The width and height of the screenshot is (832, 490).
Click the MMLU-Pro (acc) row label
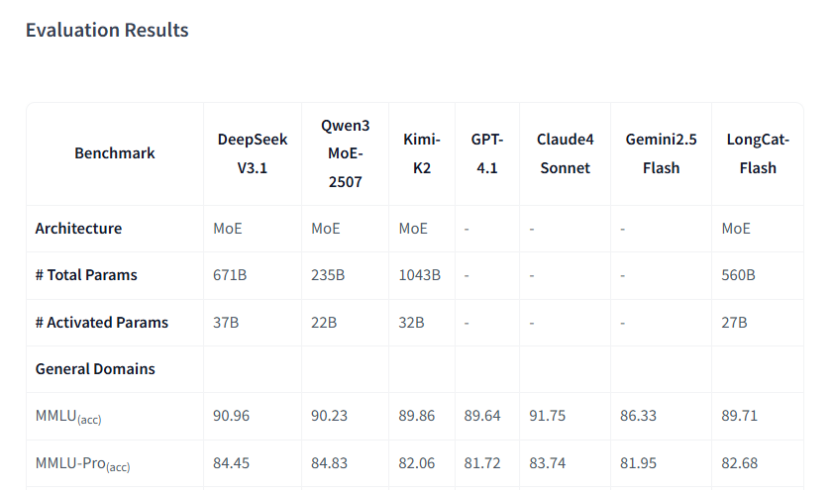tap(83, 464)
